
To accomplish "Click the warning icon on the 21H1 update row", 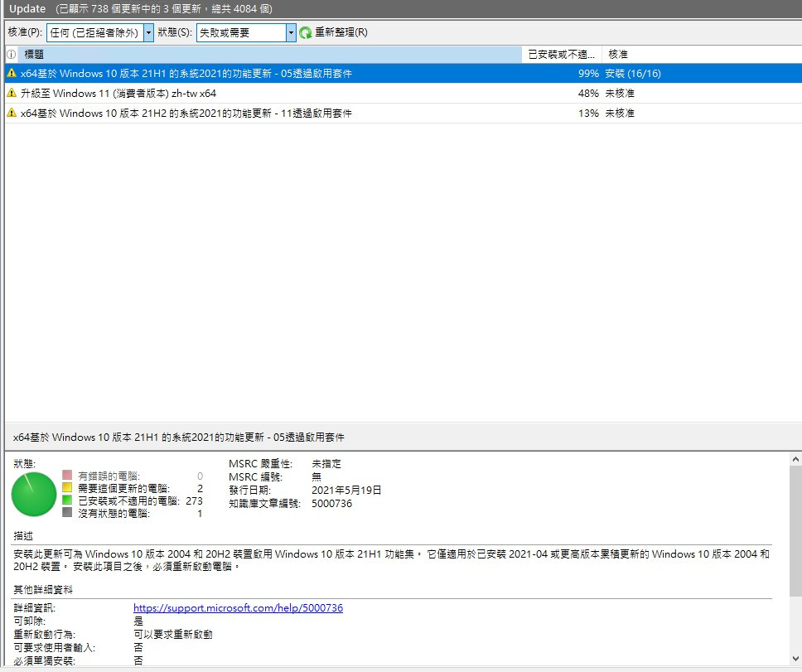I will [x=12, y=73].
